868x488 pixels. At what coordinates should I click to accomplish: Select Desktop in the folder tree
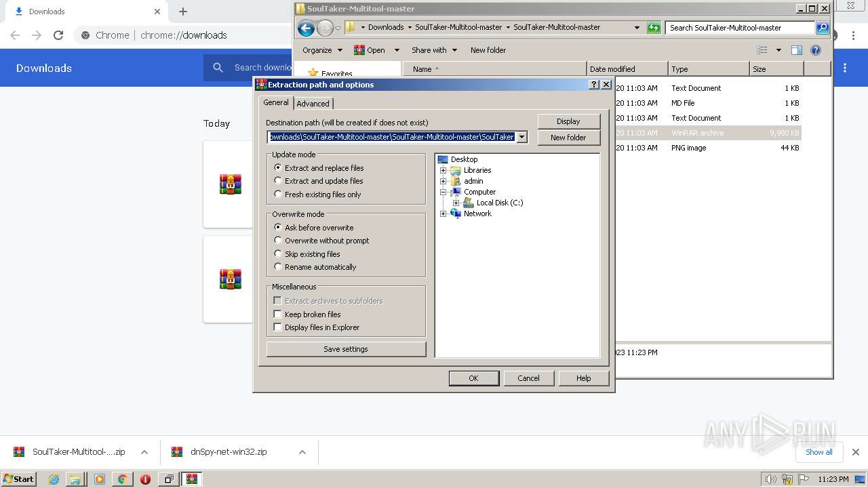464,159
